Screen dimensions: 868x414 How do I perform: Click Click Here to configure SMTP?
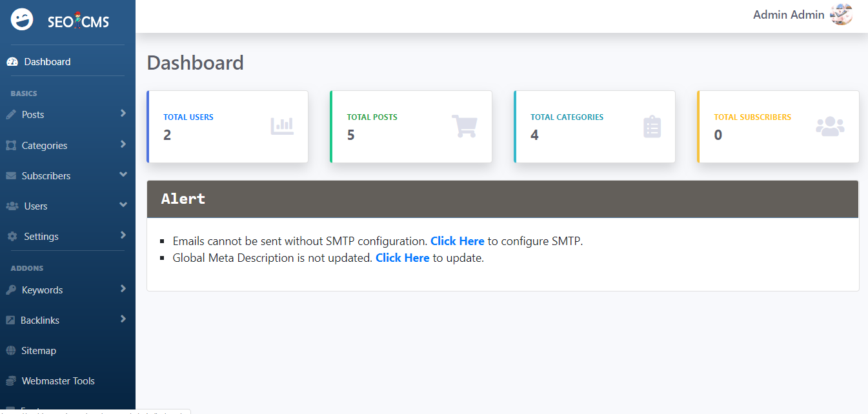click(457, 241)
